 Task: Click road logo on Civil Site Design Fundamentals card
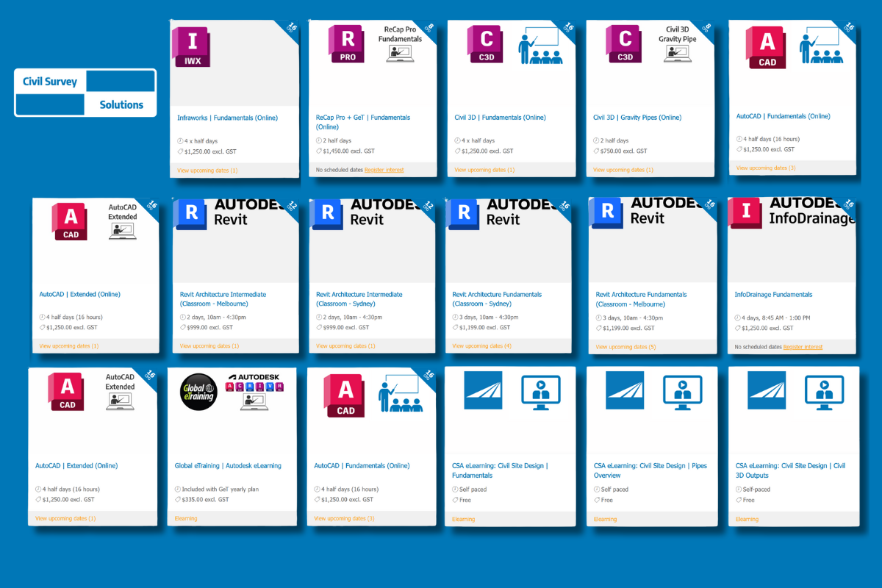484,390
